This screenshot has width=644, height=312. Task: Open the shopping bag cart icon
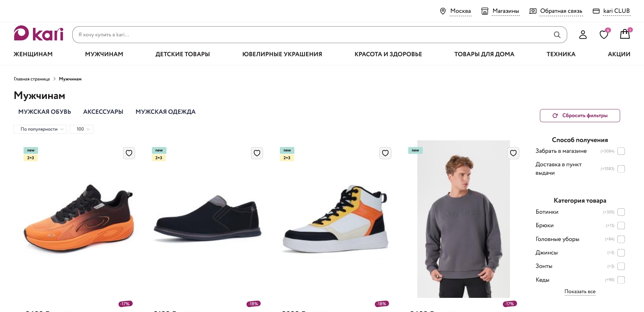pos(625,34)
